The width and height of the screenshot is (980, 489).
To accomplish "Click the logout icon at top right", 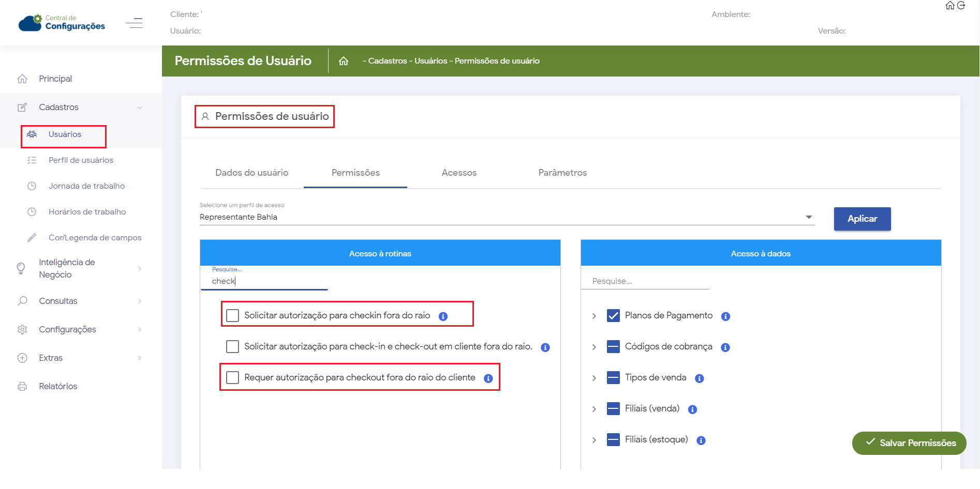I will click(961, 6).
